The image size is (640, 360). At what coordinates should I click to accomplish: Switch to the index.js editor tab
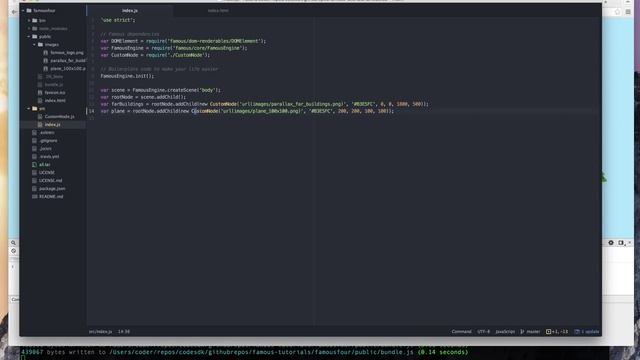click(130, 11)
